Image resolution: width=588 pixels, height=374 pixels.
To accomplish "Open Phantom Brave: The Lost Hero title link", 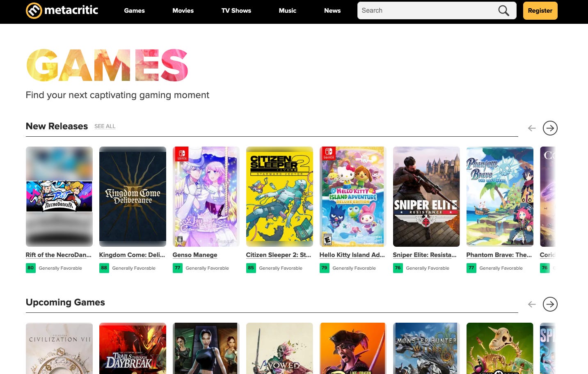I will pyautogui.click(x=499, y=255).
